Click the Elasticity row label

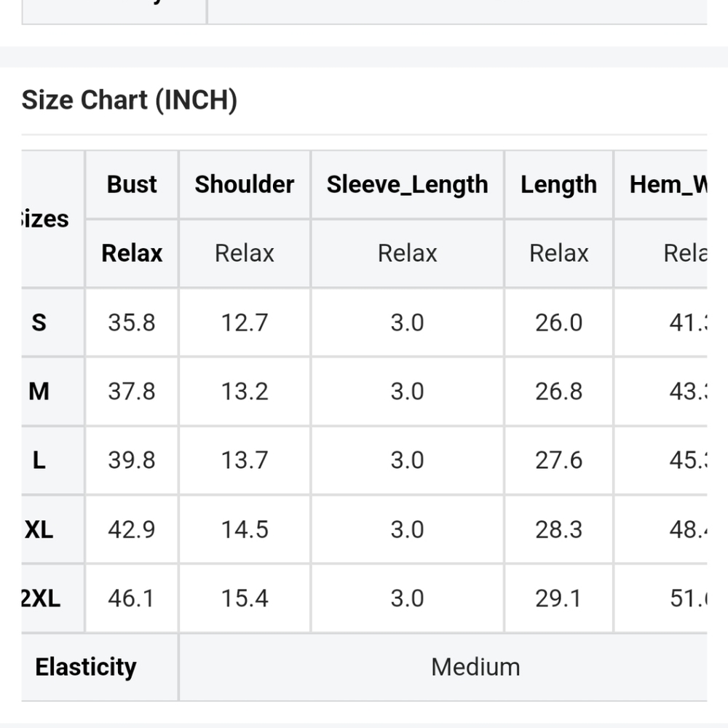pyautogui.click(x=86, y=667)
